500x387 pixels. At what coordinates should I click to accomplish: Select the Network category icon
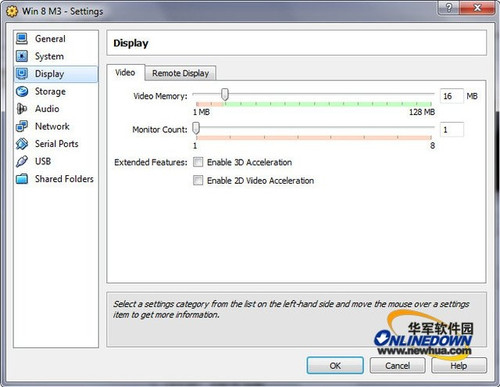[22, 126]
